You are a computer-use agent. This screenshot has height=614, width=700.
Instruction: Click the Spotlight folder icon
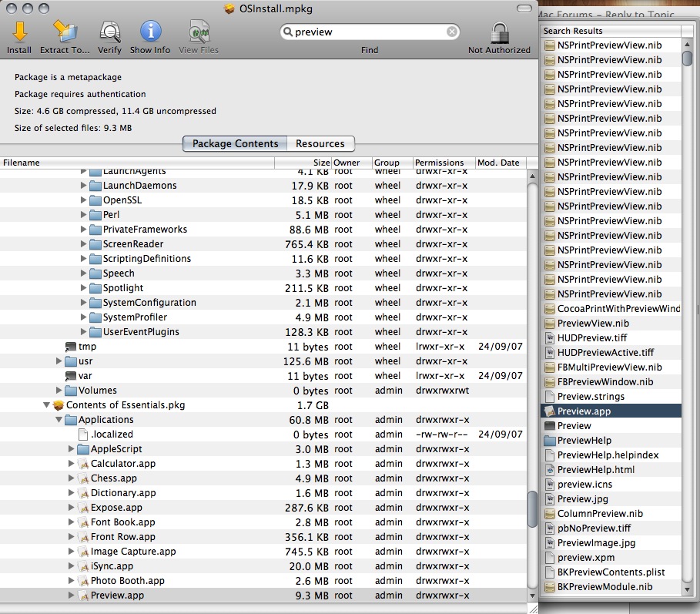(95, 288)
